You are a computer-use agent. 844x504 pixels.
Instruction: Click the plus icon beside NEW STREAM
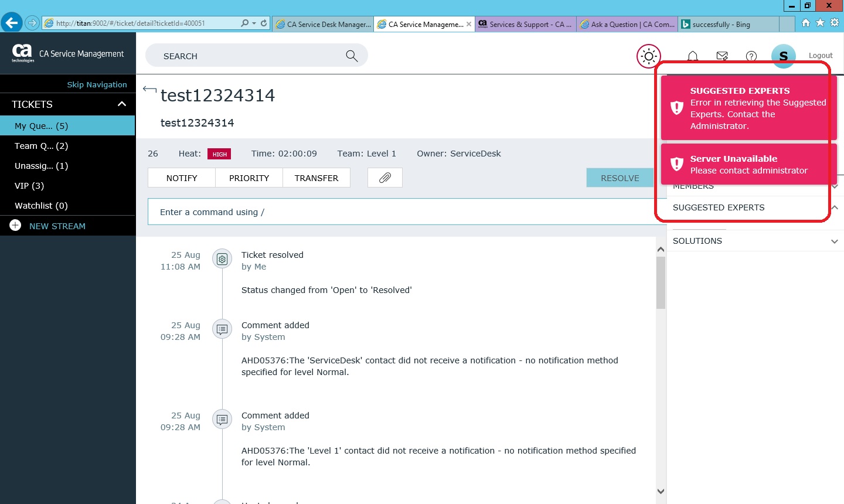click(x=16, y=226)
